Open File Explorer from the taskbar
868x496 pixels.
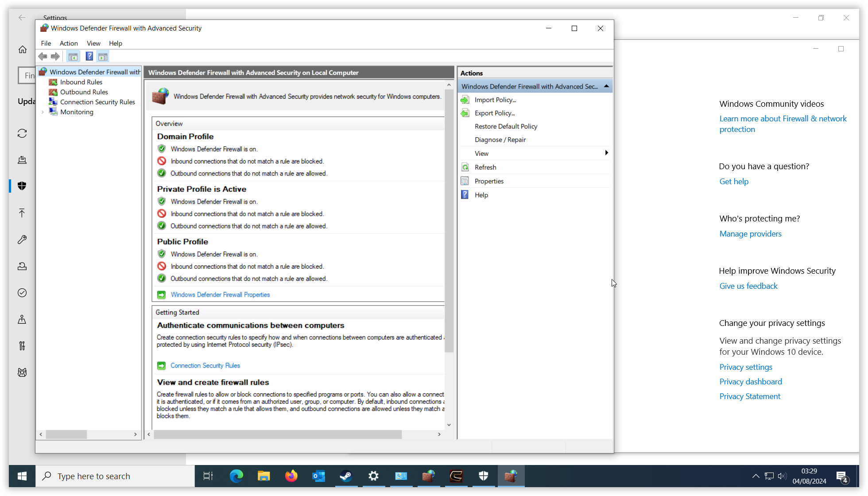click(x=263, y=476)
